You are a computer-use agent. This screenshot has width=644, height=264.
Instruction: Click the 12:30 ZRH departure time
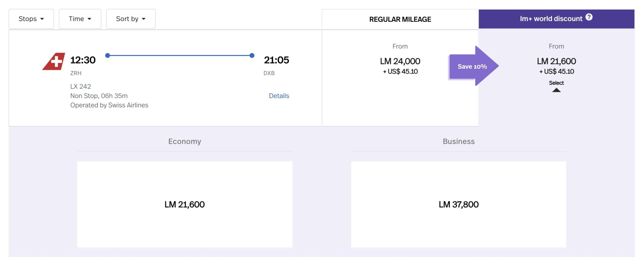tap(83, 60)
